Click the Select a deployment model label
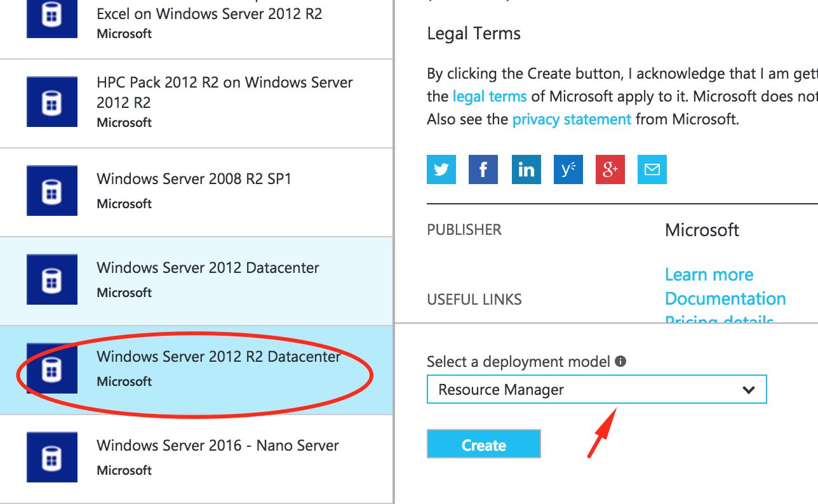Viewport: 818px width, 504px height. pyautogui.click(x=518, y=362)
